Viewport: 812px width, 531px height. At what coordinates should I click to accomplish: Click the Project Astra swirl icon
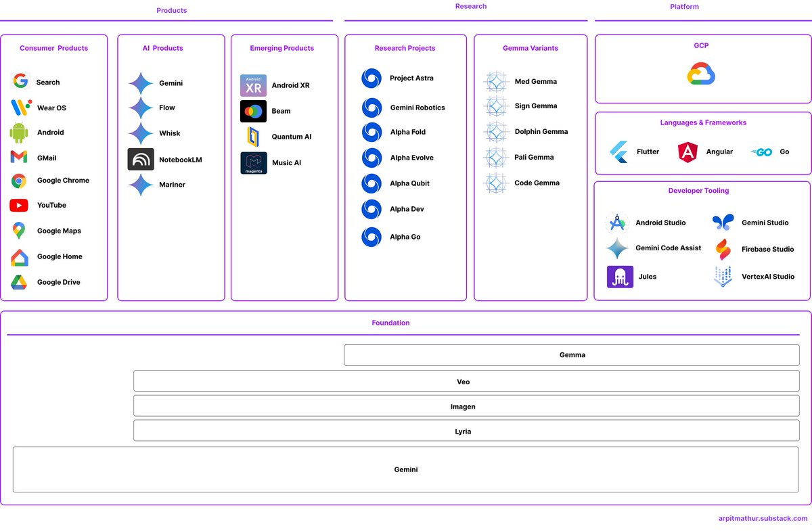371,78
